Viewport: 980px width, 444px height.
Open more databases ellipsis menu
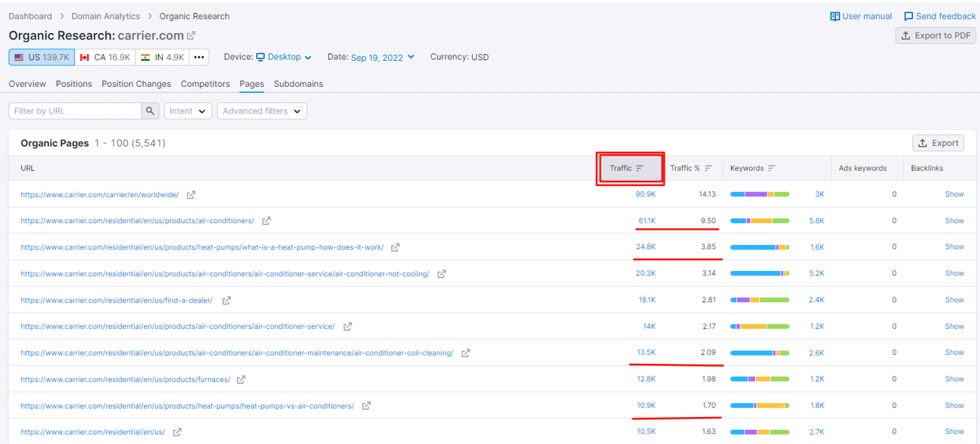[x=199, y=57]
